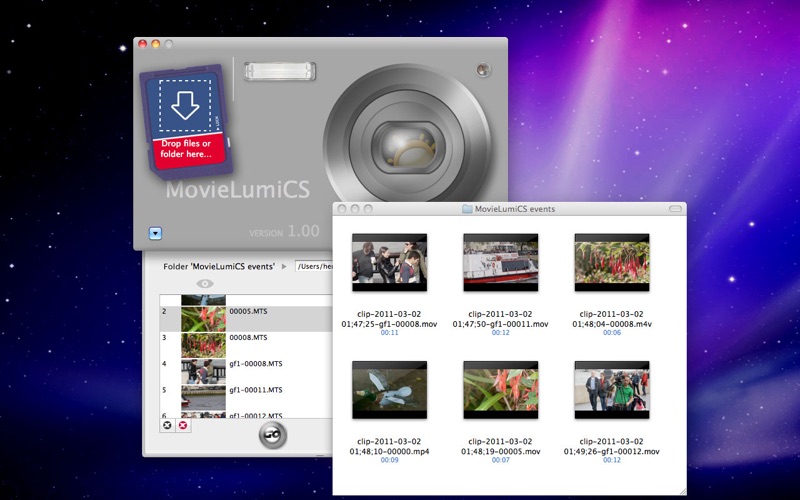
Task: Click the VERSION 1.00 label
Action: [284, 232]
